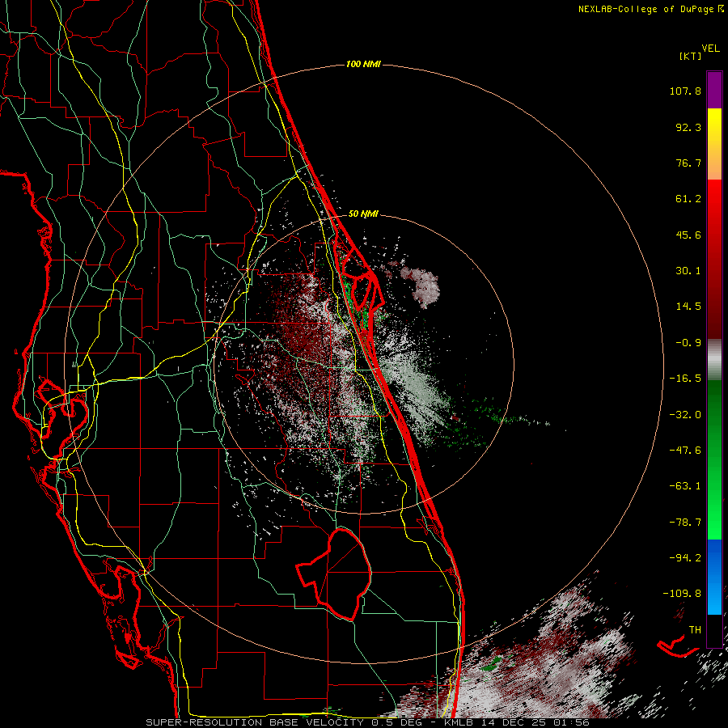Select the red segment of the velocity scale

pyautogui.click(x=714, y=259)
